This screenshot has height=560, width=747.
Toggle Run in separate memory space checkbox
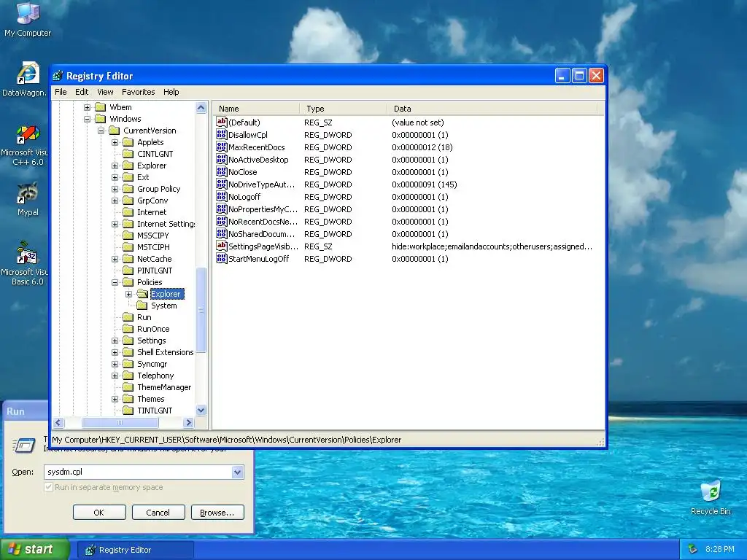coord(48,487)
